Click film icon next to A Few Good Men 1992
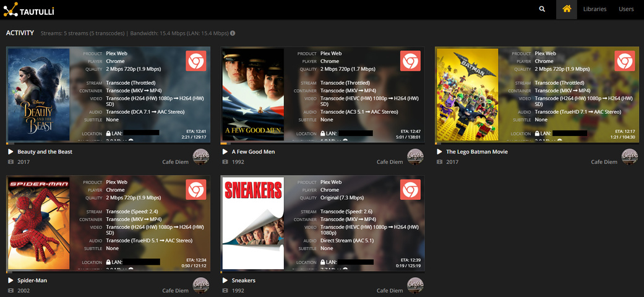The width and height of the screenshot is (644, 297). coord(225,162)
